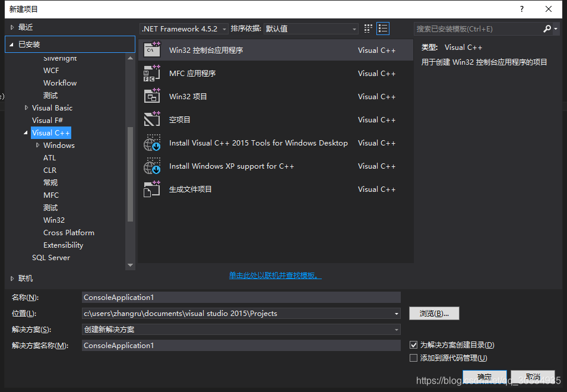Select Workflow in the template tree
567x392 pixels.
(x=60, y=83)
